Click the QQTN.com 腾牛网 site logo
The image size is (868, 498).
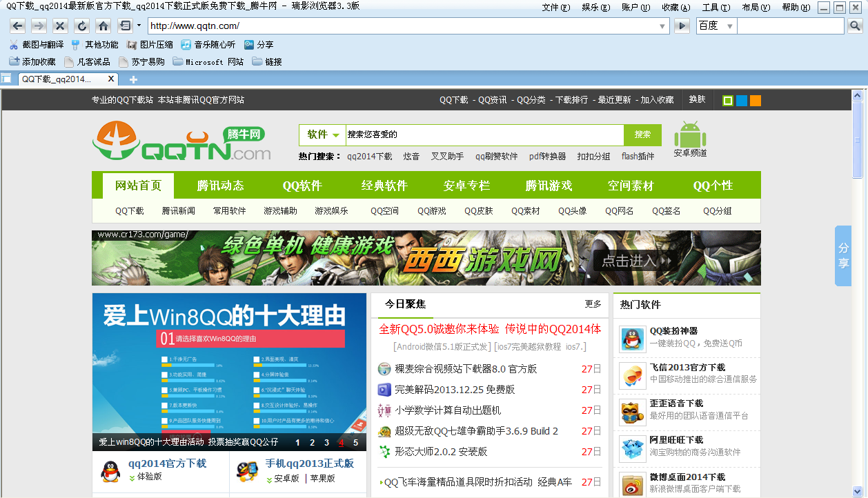181,142
